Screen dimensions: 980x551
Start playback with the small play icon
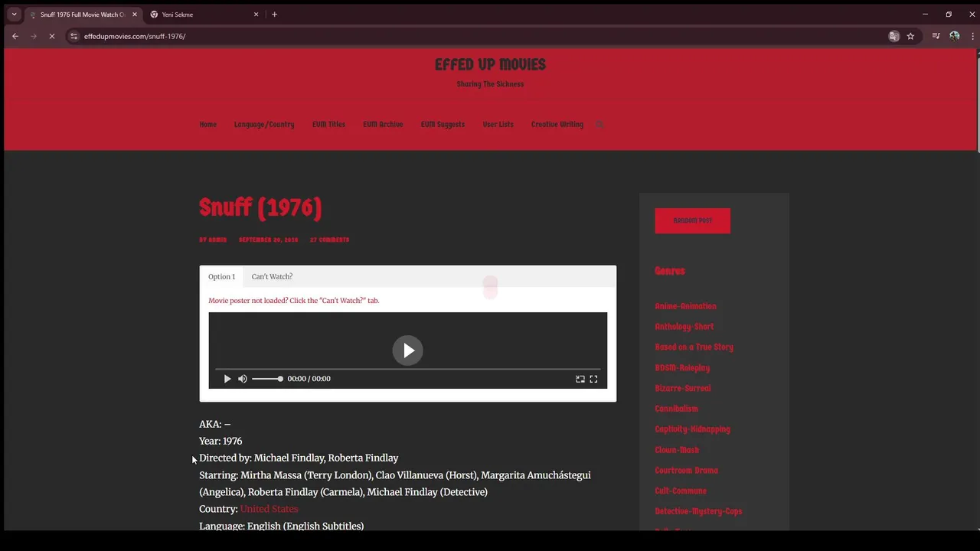(227, 379)
